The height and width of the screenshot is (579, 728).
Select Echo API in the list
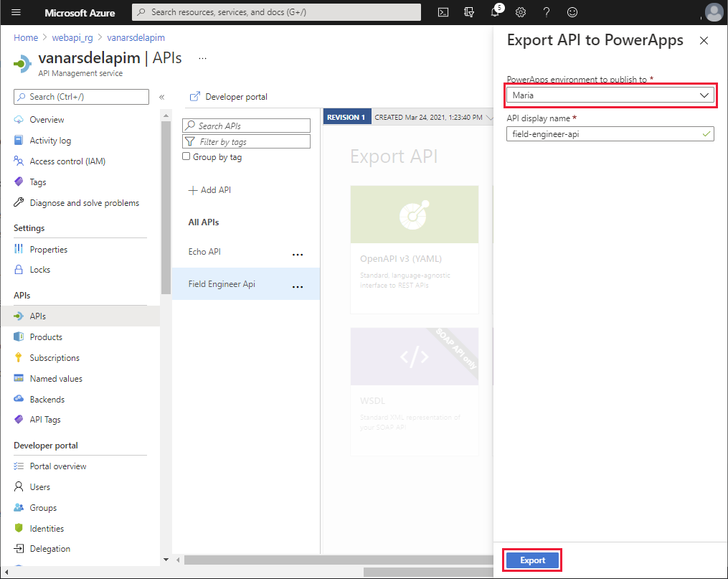pos(246,252)
